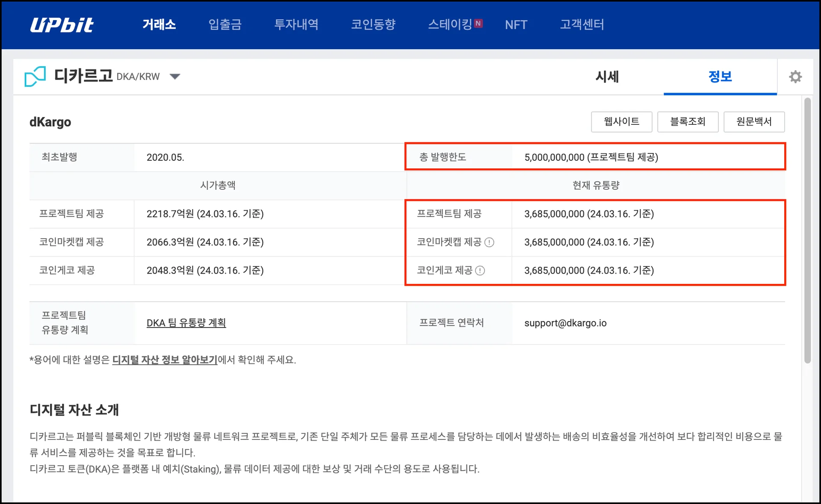Click info icon next to 코인게코 제공
The height and width of the screenshot is (504, 821).
(x=480, y=271)
